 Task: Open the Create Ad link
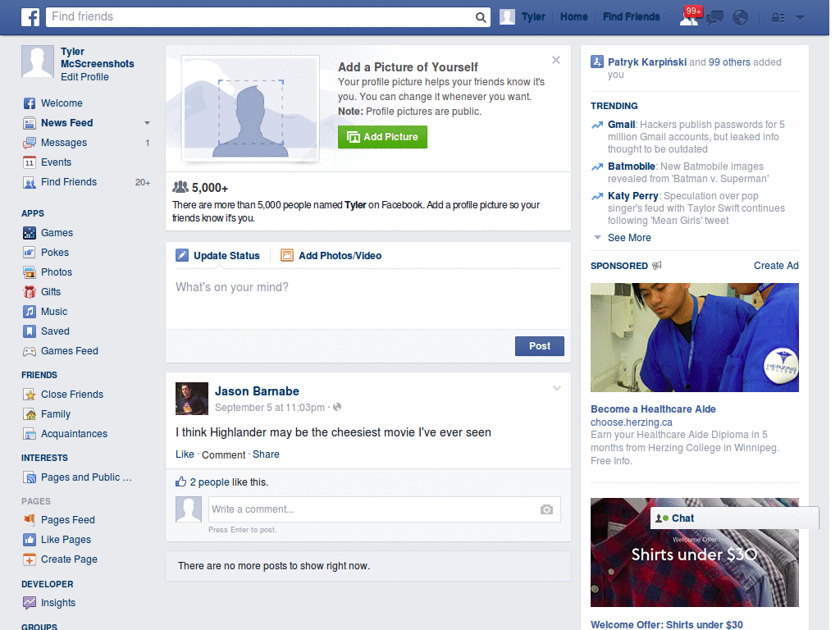coord(776,266)
